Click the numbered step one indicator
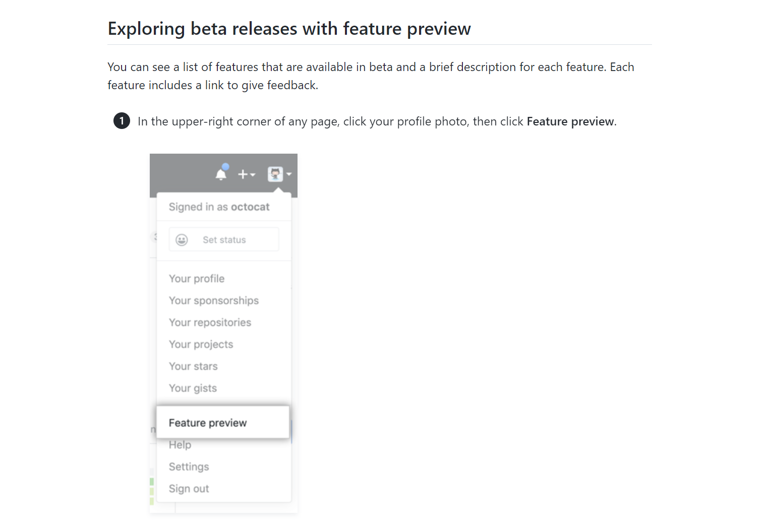The height and width of the screenshot is (532, 770). 122,121
